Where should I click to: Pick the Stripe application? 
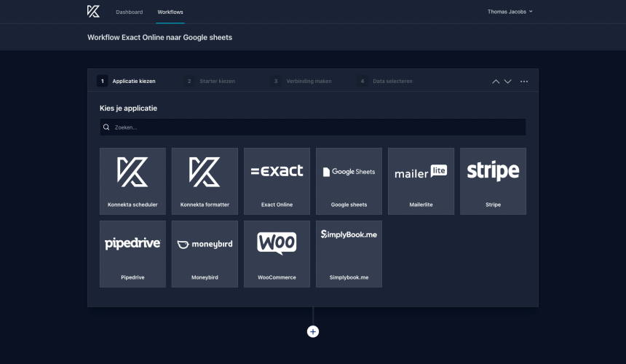click(493, 181)
